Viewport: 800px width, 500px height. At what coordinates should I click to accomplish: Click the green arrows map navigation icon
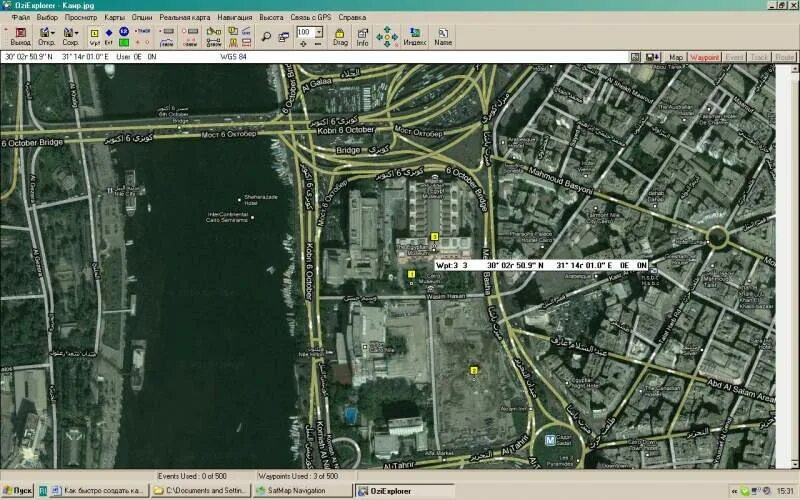[x=387, y=37]
